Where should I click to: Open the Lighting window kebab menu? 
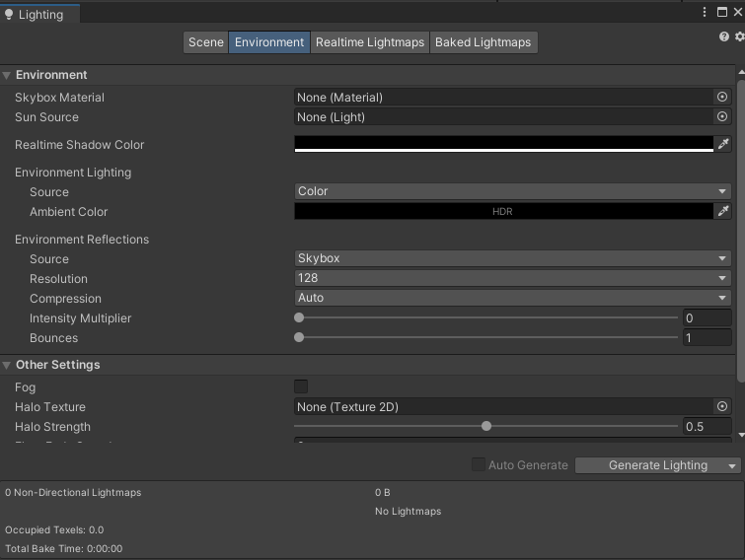[705, 12]
